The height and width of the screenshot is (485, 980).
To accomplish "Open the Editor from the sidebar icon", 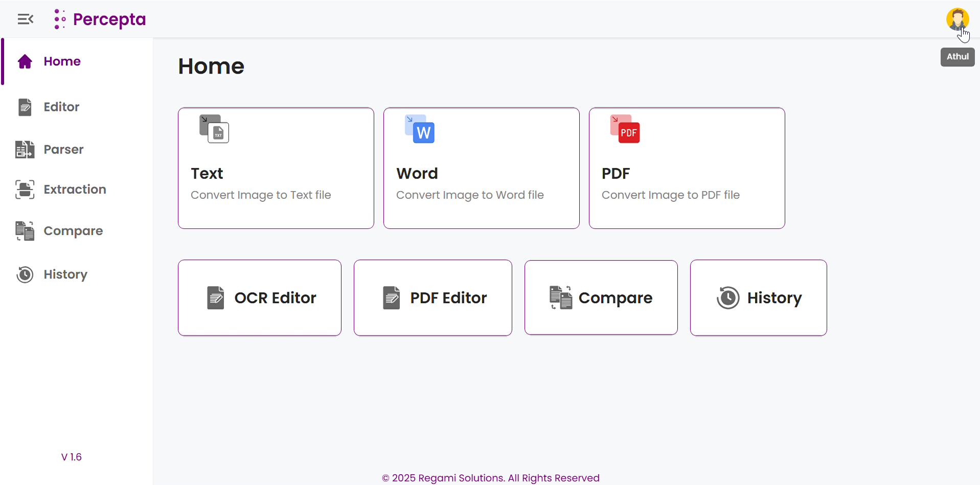I will (x=24, y=107).
